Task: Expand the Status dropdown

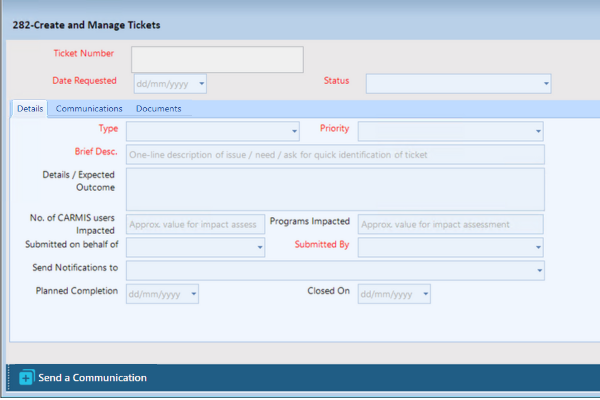Action: pos(546,84)
